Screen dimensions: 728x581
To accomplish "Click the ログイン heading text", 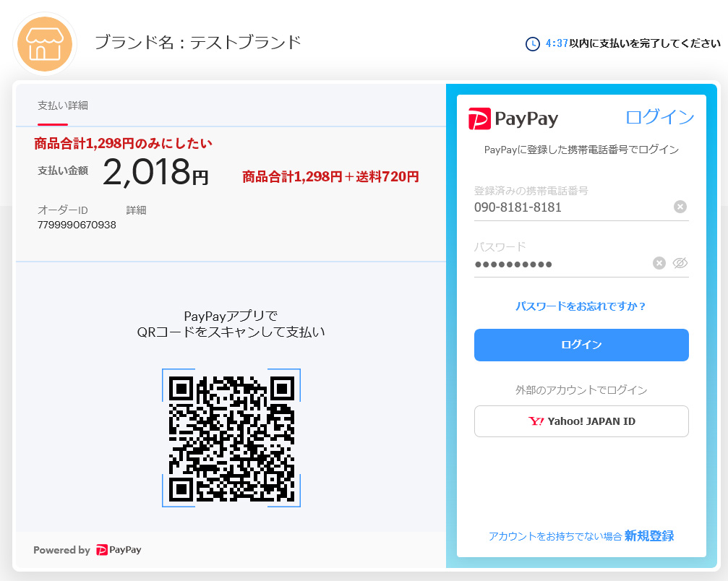I will click(660, 117).
